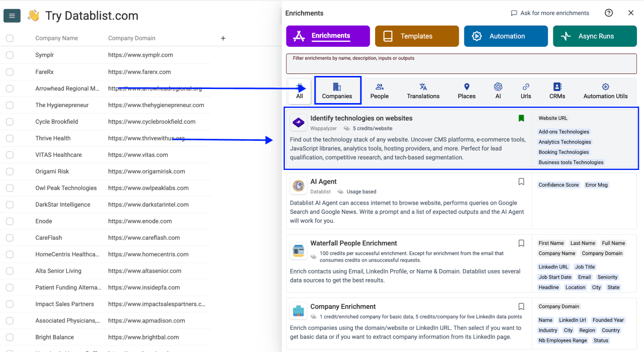Open the hamburger menu button
644x352 pixels.
(x=12, y=16)
